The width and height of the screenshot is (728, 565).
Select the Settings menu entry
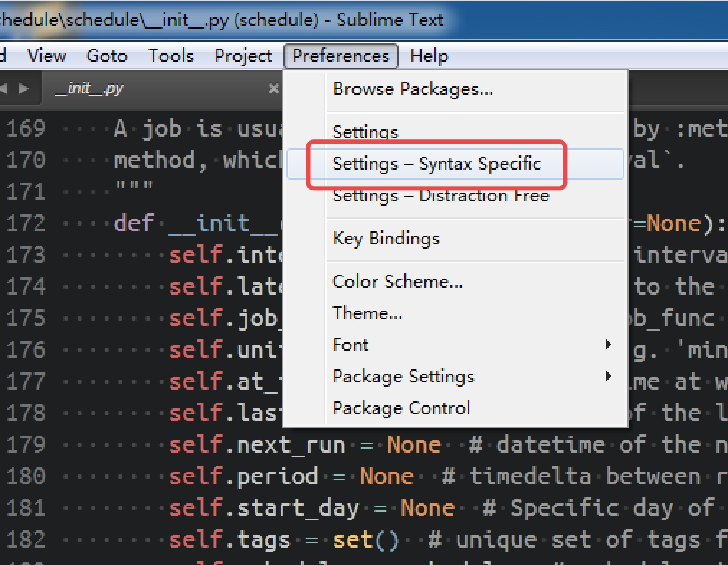pyautogui.click(x=455, y=132)
